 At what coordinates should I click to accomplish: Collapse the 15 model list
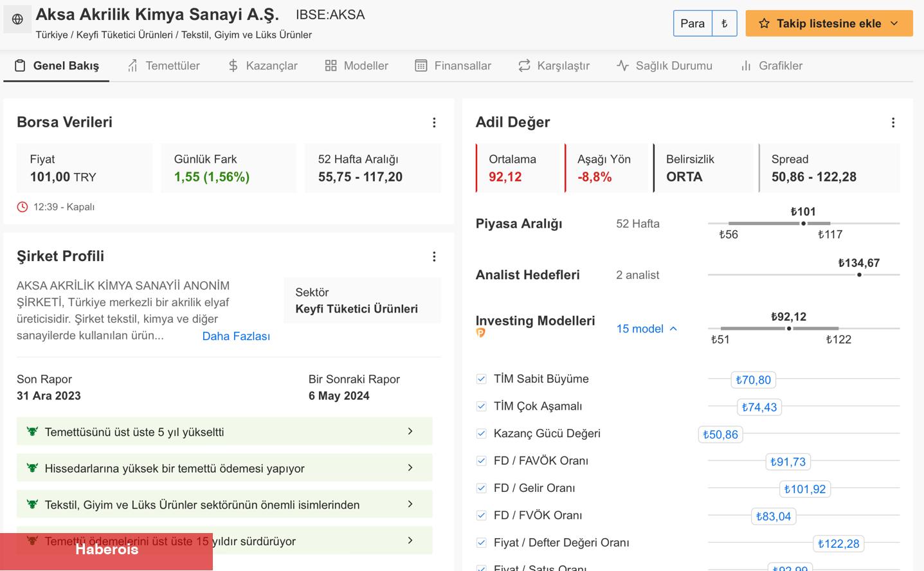(646, 329)
